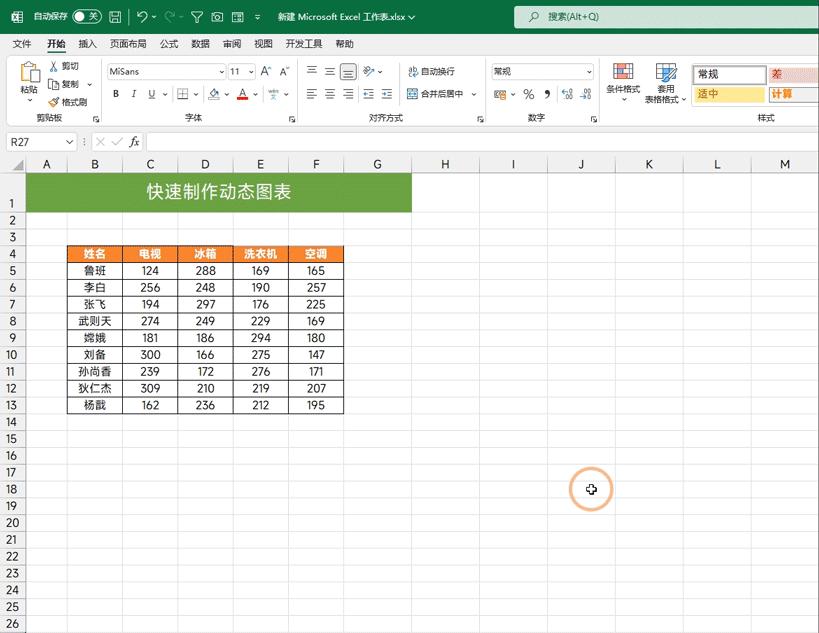Apply percent style in the Number group
Image resolution: width=819 pixels, height=633 pixels.
[x=527, y=94]
